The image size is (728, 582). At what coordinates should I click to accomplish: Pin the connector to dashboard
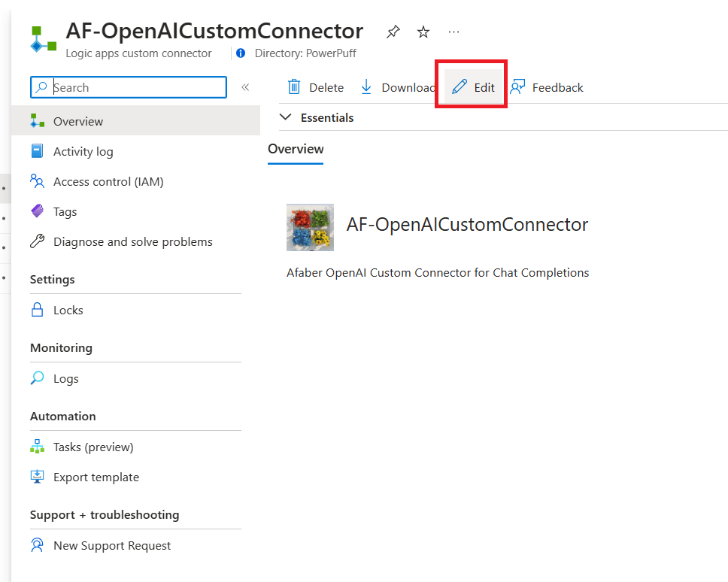click(393, 32)
